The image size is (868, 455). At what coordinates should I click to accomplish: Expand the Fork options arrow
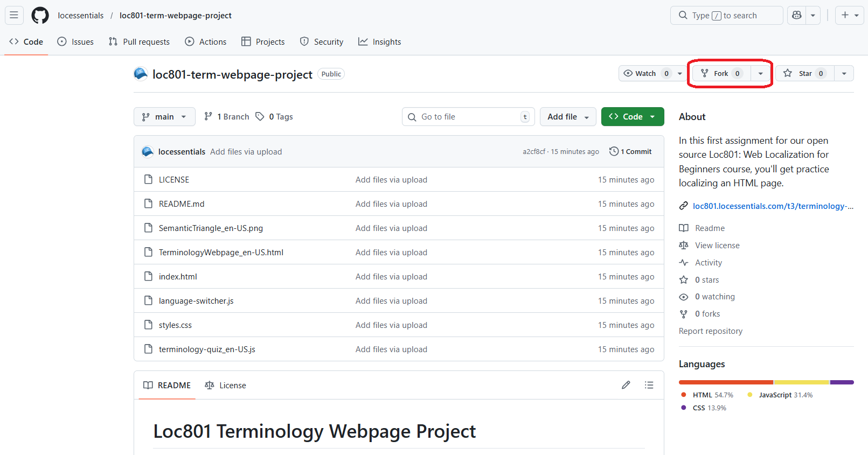click(761, 73)
